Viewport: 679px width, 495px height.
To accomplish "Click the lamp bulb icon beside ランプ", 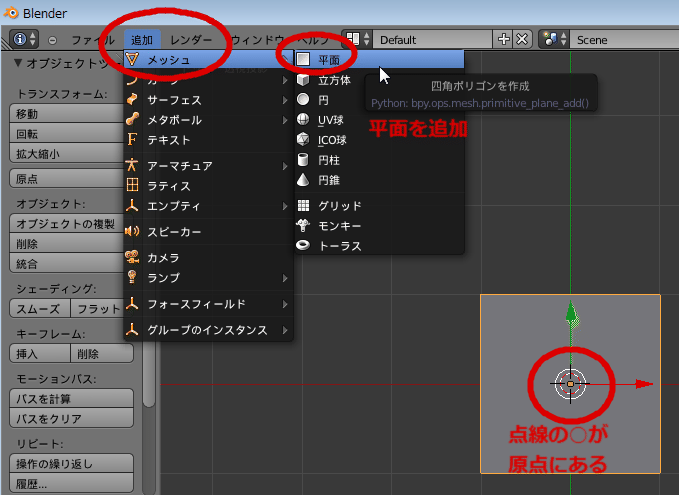I will (x=132, y=277).
